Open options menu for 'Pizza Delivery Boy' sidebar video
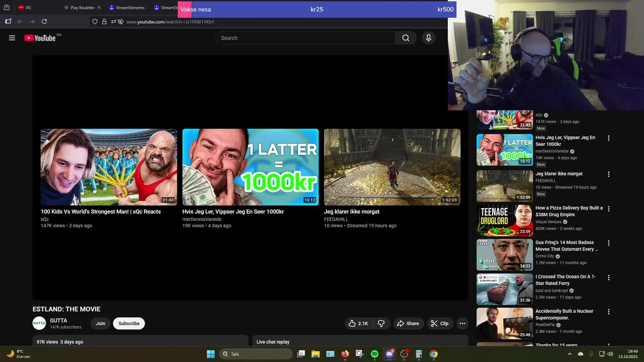 tap(609, 209)
